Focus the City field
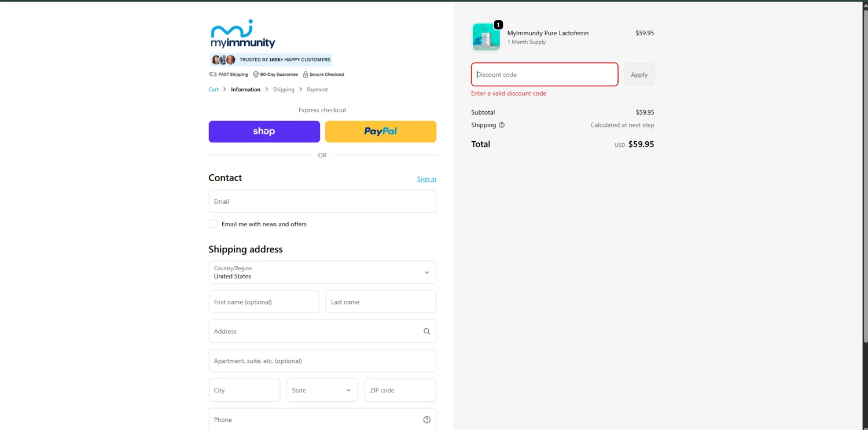Viewport: 868px width, 430px height. pos(244,390)
